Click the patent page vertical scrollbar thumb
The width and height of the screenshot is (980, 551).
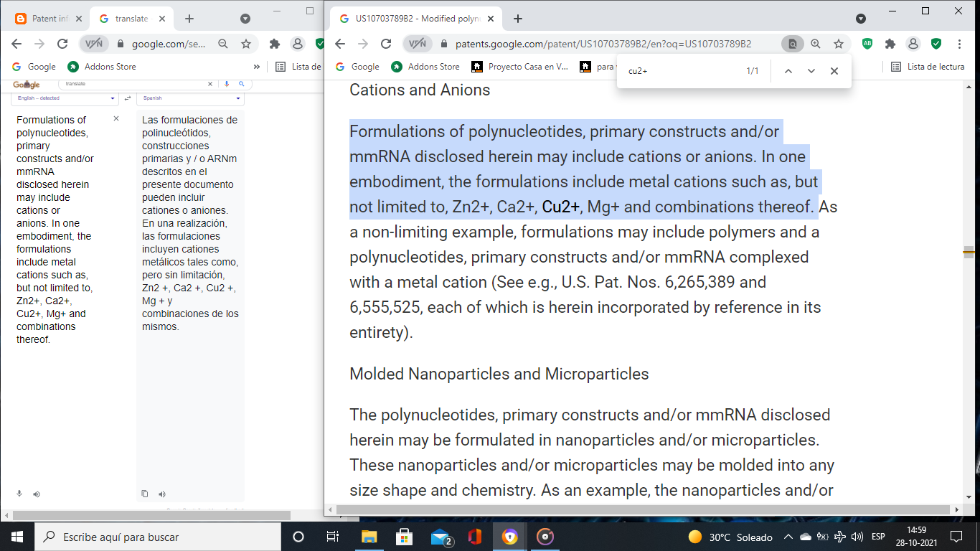(x=969, y=251)
